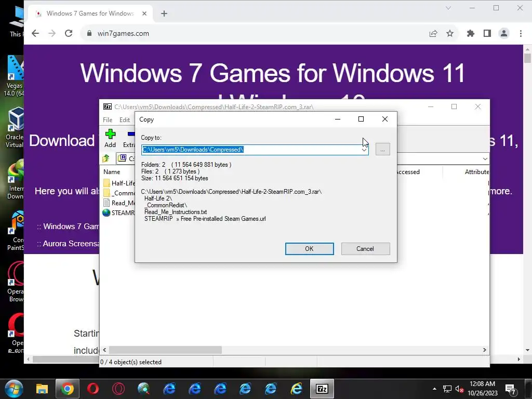Click the network tray icon

[x=447, y=389]
